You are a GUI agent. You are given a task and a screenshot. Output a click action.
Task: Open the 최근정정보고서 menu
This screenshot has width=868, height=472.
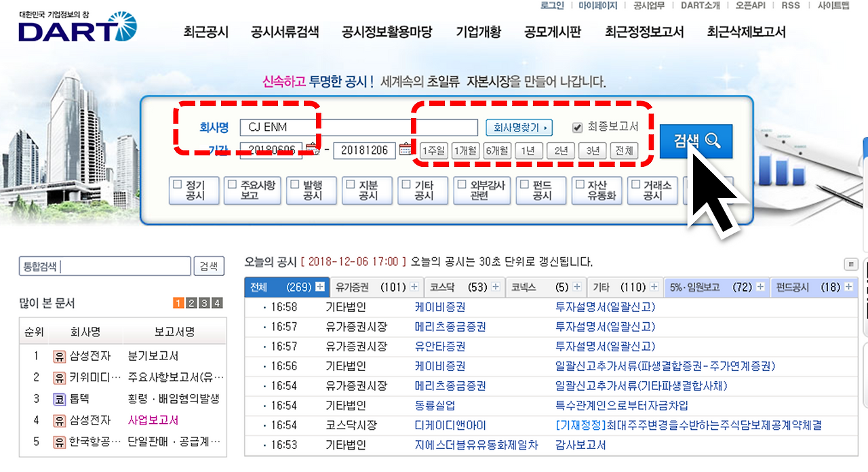point(645,32)
